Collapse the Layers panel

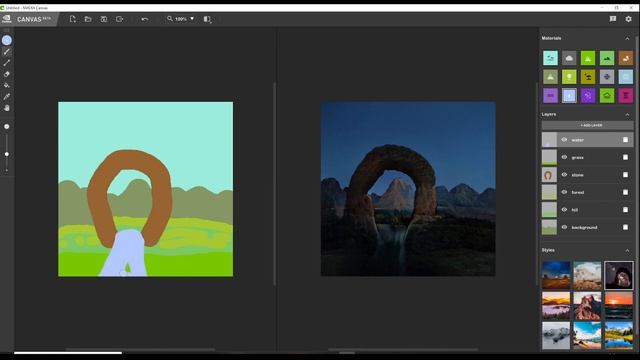627,115
